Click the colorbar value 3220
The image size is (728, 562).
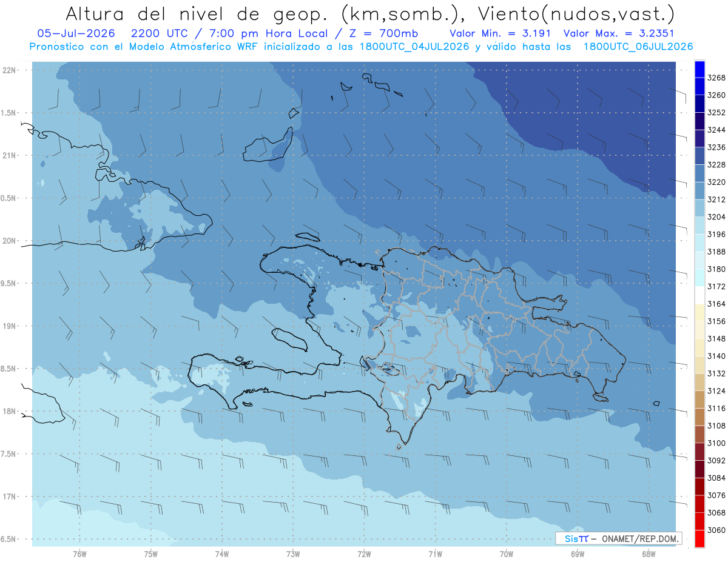716,182
